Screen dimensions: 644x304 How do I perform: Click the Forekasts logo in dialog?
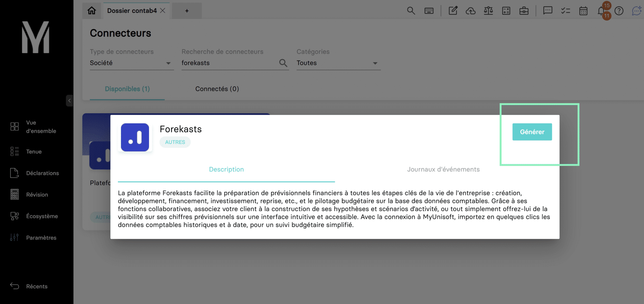tap(135, 137)
